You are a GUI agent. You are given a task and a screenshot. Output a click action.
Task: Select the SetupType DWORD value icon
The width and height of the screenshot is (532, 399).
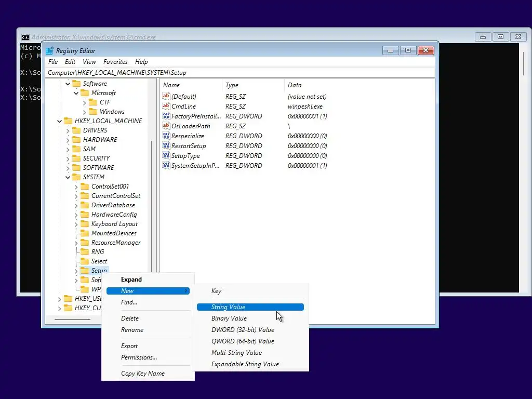point(166,155)
